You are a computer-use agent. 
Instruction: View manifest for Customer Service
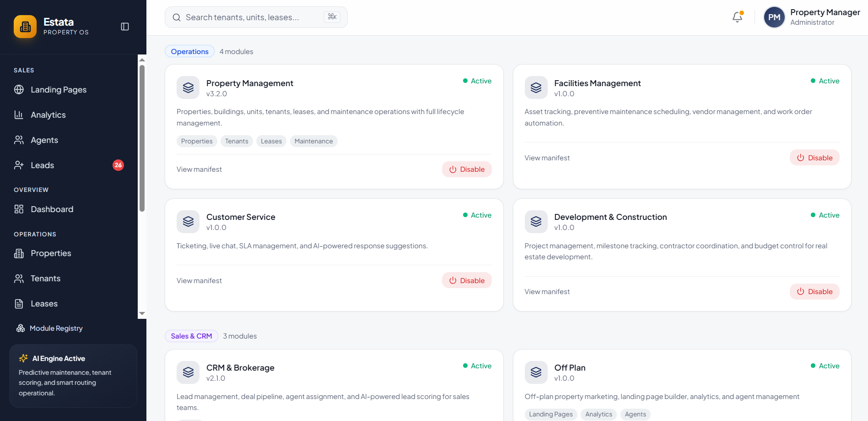(x=199, y=280)
